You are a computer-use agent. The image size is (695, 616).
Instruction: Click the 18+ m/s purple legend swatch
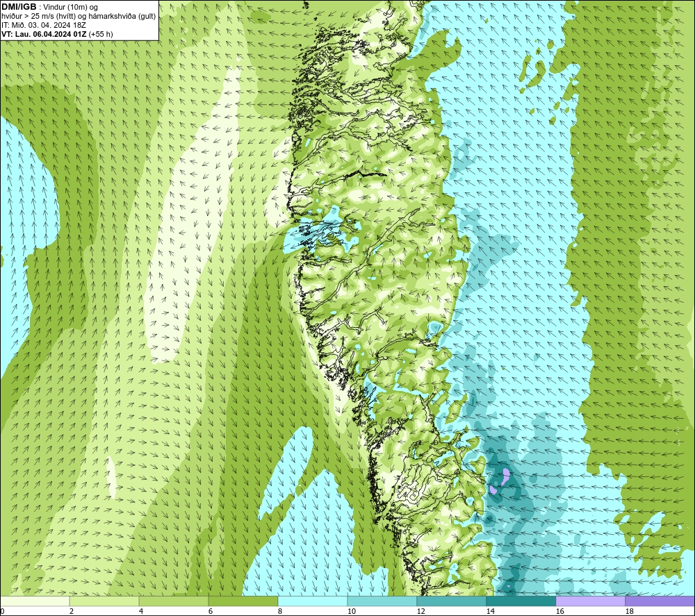click(x=660, y=601)
